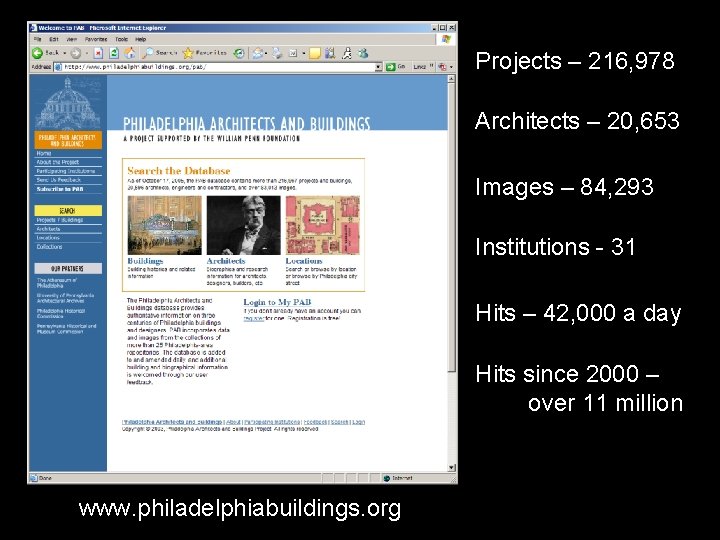Open the Favorites menu
Screen dimensions: 720x540
pyautogui.click(x=96, y=39)
